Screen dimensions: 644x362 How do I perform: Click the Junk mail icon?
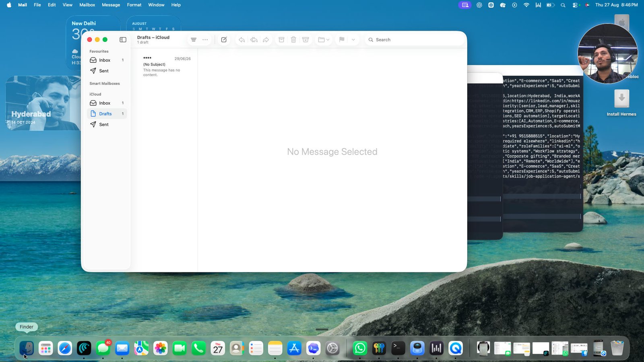305,40
